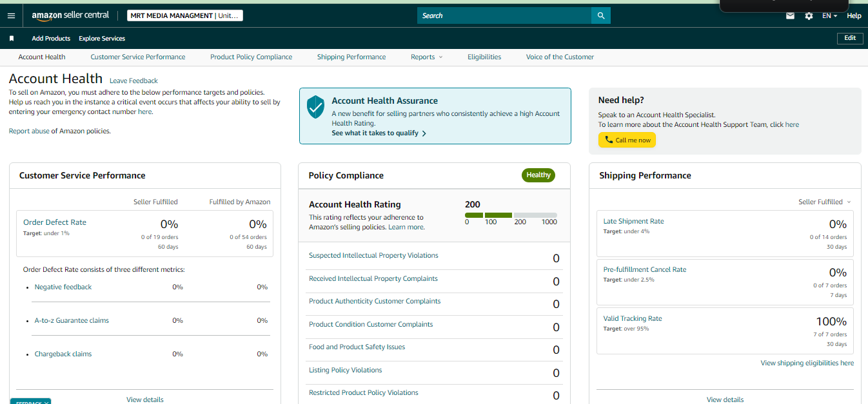Click the Account Health Assurance shield icon
Screen dimensions: 868x404
(x=315, y=106)
